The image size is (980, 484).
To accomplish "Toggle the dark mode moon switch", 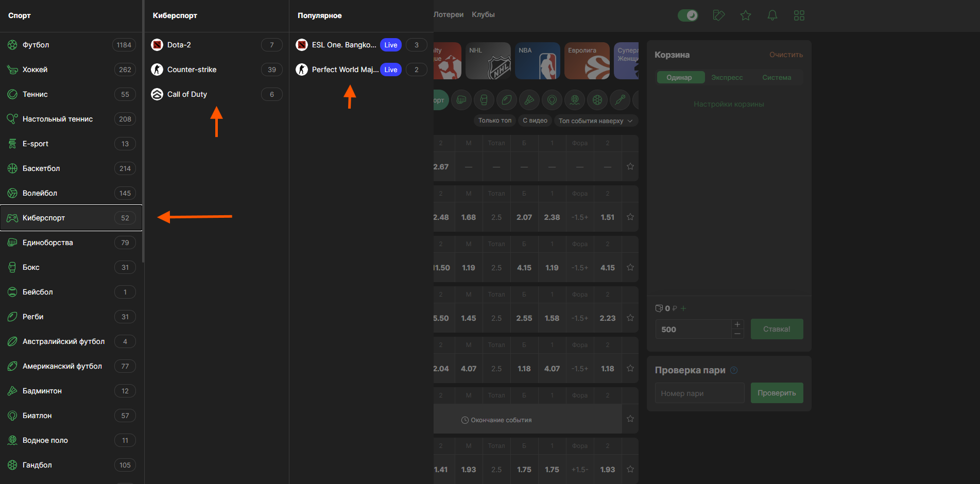I will click(x=688, y=15).
